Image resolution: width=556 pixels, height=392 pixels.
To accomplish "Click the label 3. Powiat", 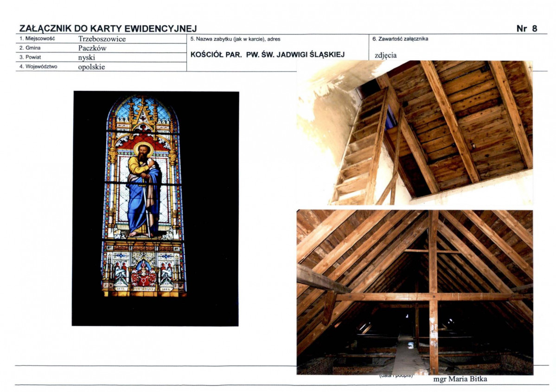I will click(x=30, y=57).
